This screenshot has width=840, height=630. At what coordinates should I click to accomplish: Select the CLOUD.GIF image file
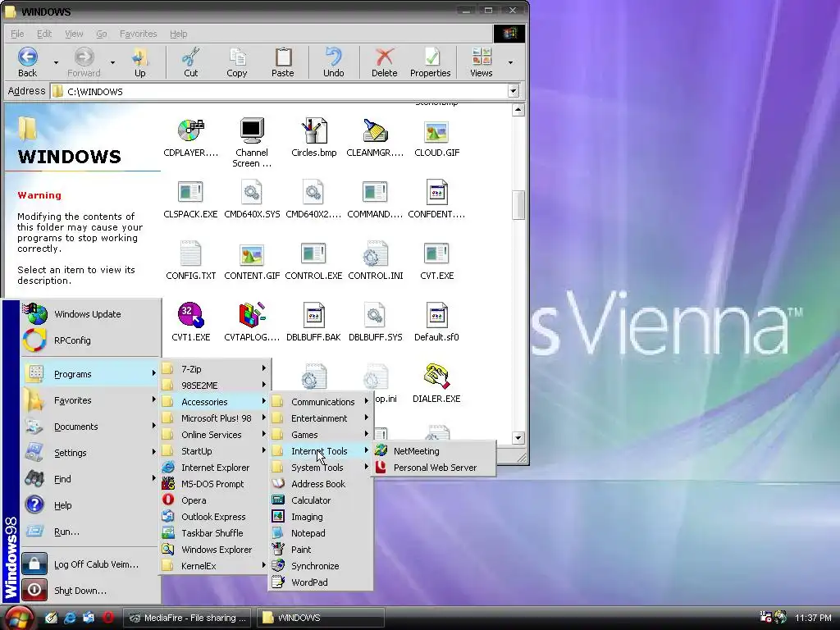[436, 138]
